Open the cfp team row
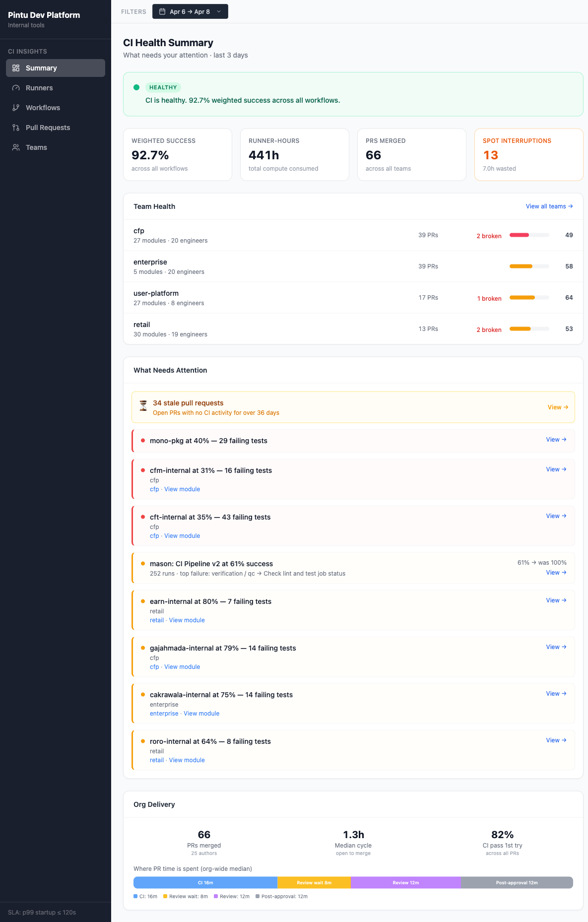This screenshot has width=588, height=922. click(x=353, y=235)
